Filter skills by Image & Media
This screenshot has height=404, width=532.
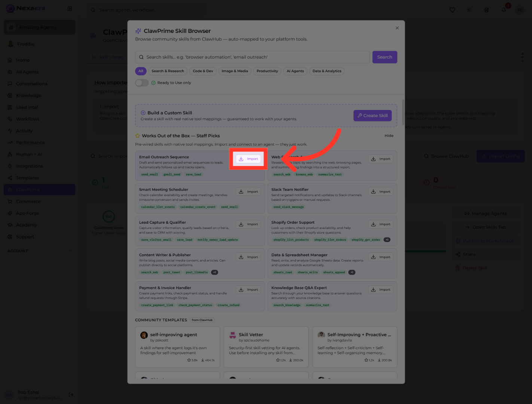pos(235,71)
